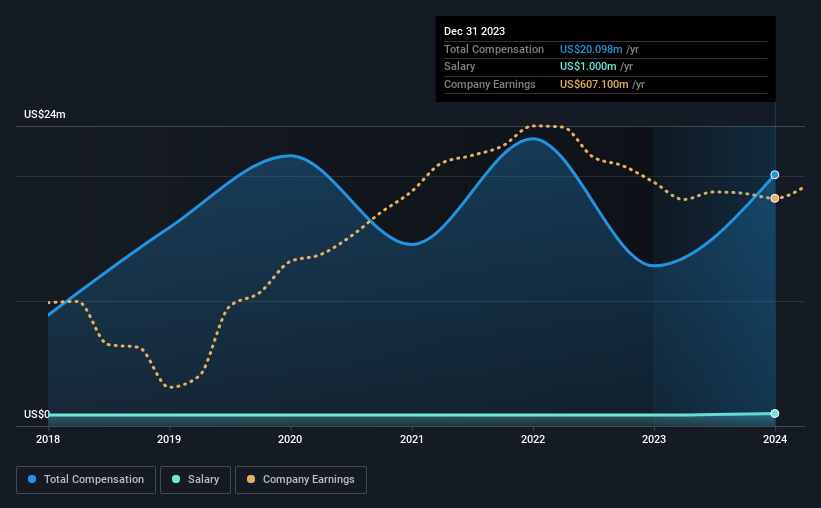Click the Total Compensation tooltip row label

pyautogui.click(x=494, y=49)
